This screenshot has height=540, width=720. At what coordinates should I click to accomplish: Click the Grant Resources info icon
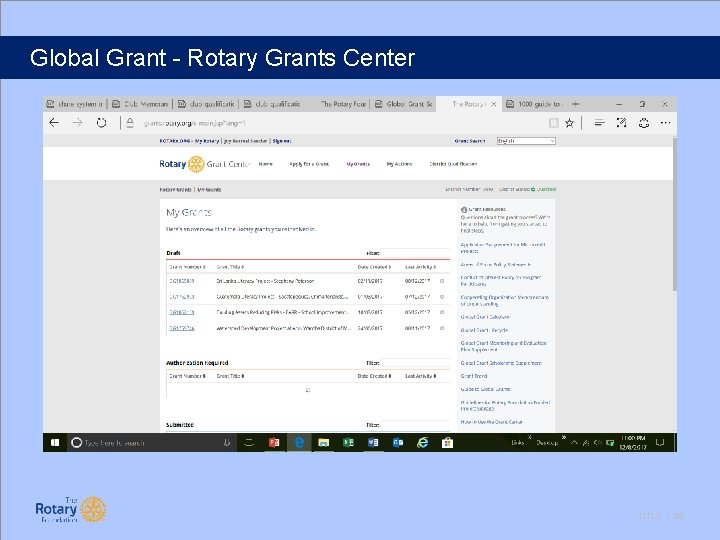tap(463, 209)
